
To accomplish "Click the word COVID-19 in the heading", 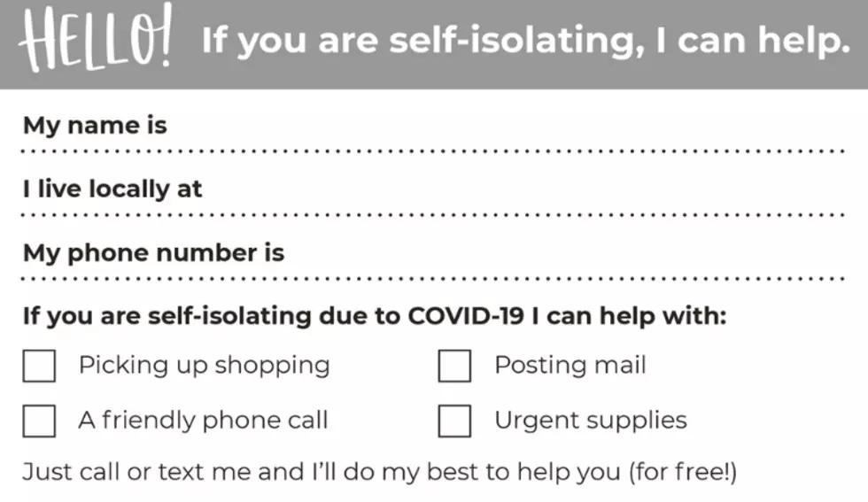I will [x=466, y=316].
